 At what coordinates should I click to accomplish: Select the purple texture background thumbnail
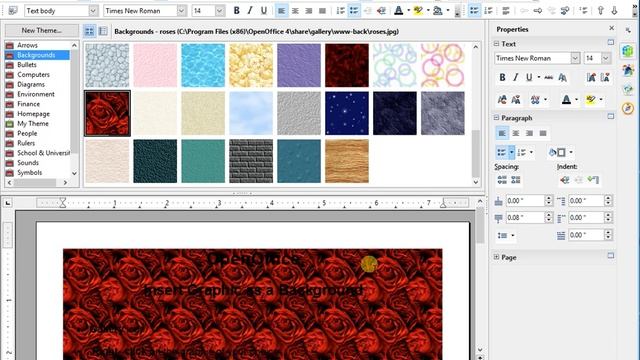pos(299,65)
